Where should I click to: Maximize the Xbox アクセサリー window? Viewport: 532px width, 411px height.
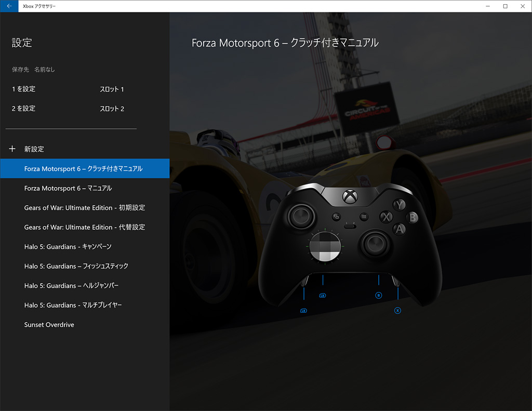click(505, 6)
